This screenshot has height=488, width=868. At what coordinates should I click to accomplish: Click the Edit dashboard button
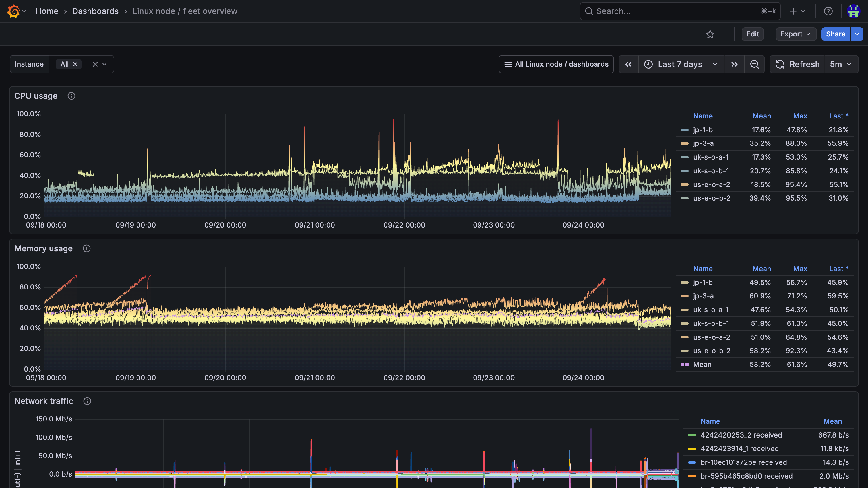(x=752, y=34)
